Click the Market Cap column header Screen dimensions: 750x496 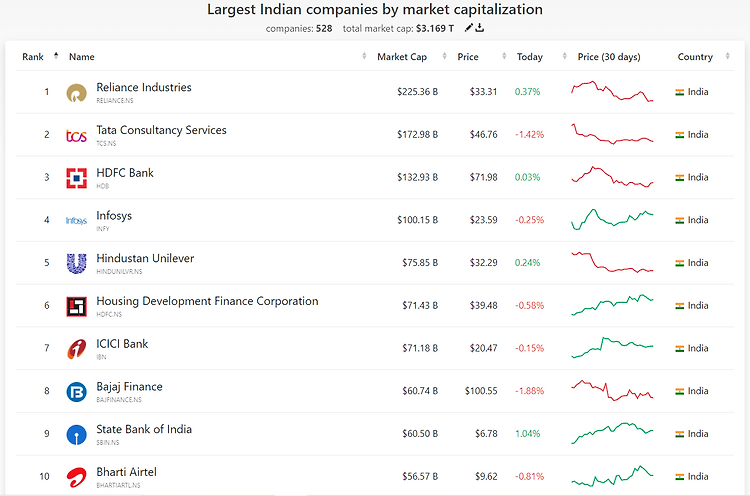coord(402,56)
